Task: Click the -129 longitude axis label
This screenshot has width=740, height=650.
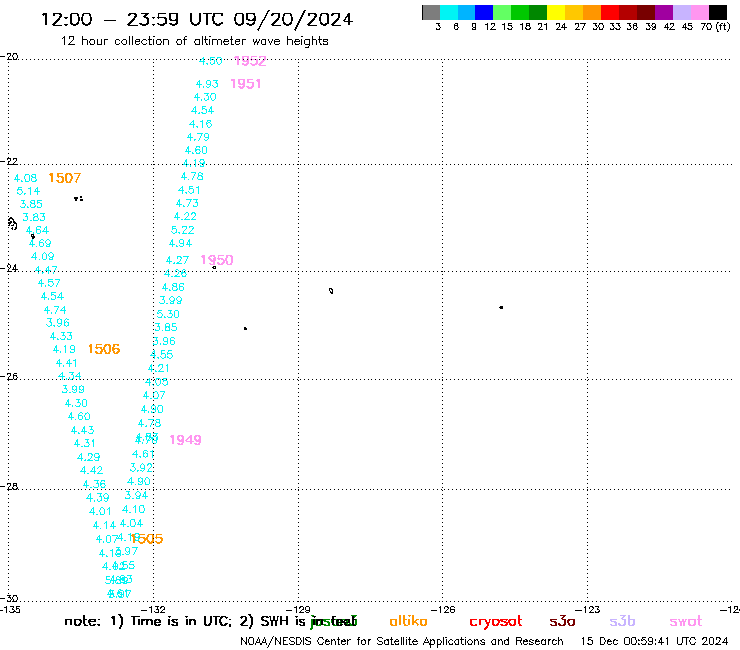Action: click(x=298, y=609)
